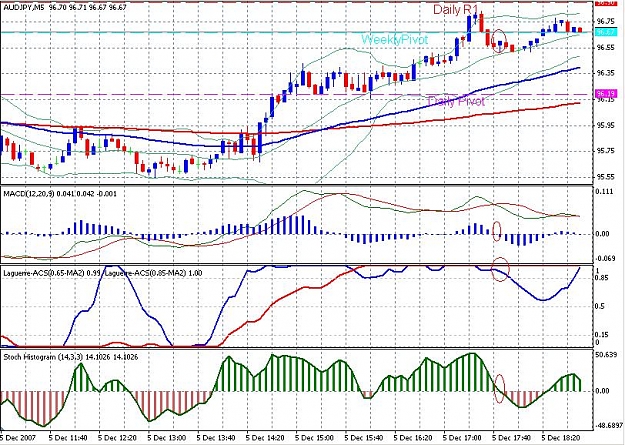Click the 5 Dec 17:00 time label
The image size is (625, 445).
464,438
